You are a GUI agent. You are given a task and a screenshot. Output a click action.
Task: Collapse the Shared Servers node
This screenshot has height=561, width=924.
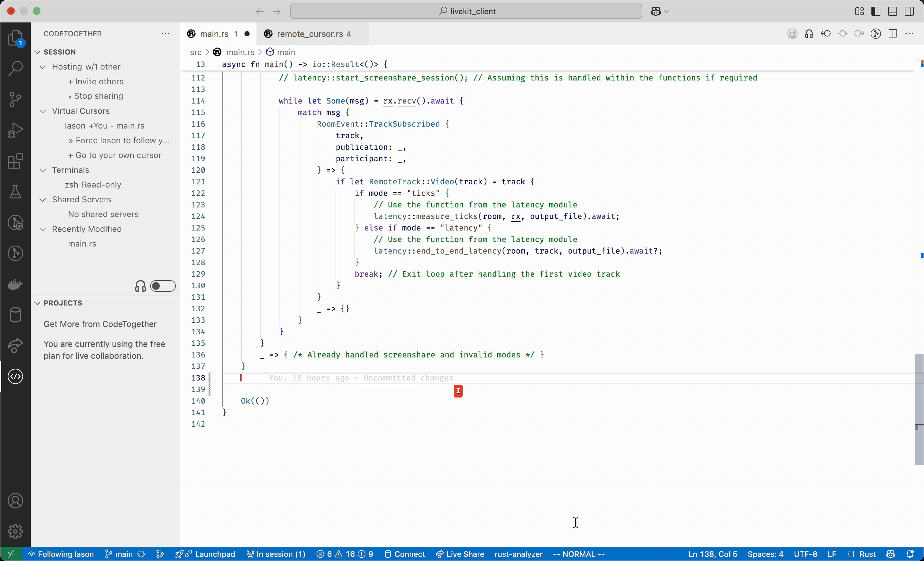pyautogui.click(x=43, y=200)
